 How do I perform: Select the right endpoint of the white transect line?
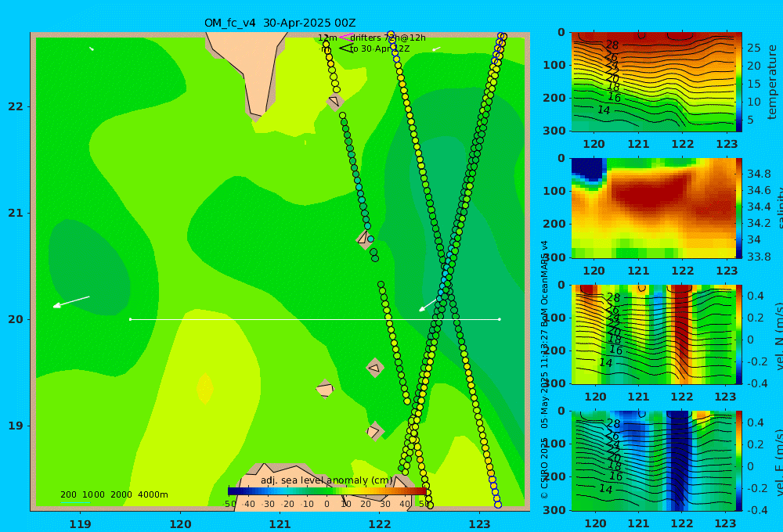pyautogui.click(x=500, y=319)
